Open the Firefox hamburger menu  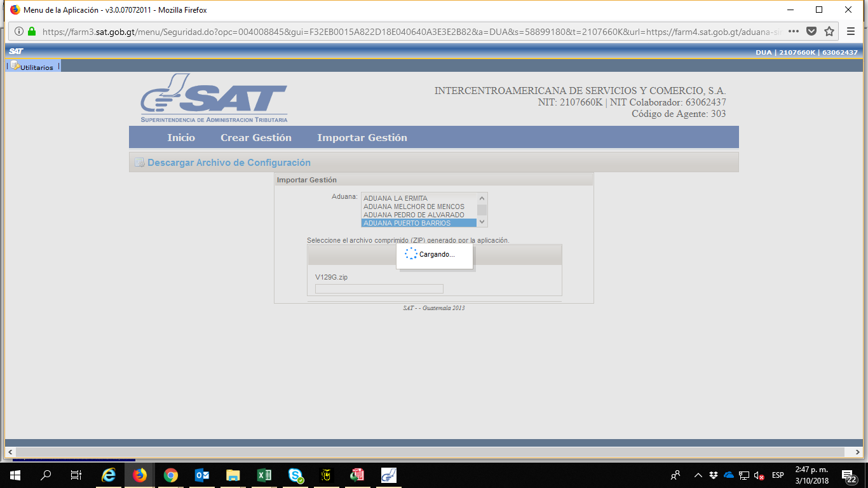pyautogui.click(x=851, y=31)
